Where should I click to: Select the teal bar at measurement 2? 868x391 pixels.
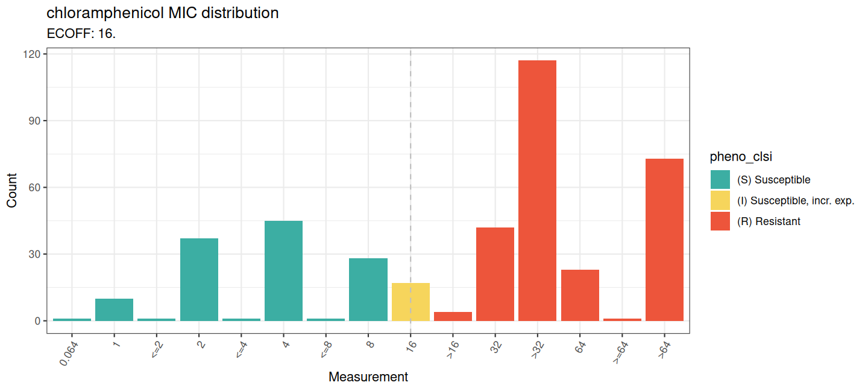pos(199,279)
